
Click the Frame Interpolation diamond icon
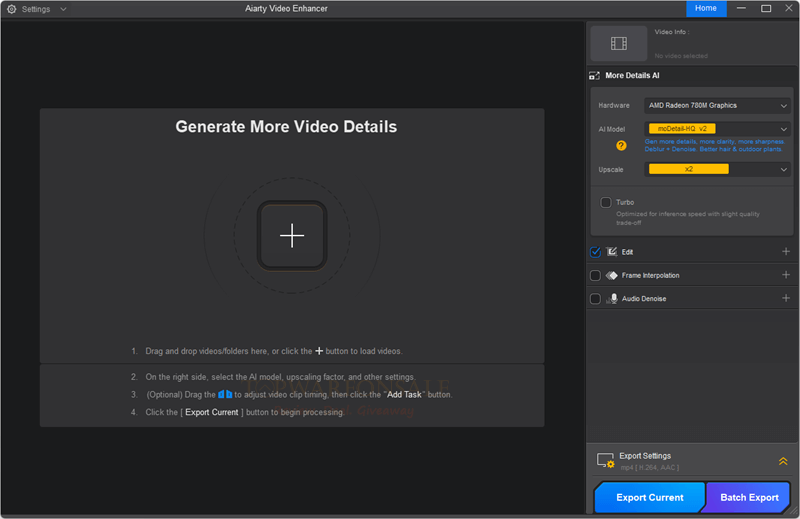click(612, 276)
